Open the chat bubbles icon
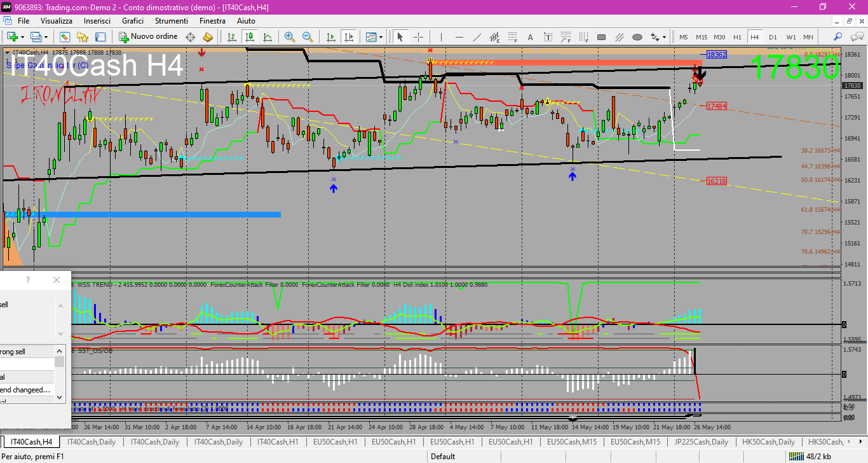The height and width of the screenshot is (463, 868). click(x=856, y=37)
